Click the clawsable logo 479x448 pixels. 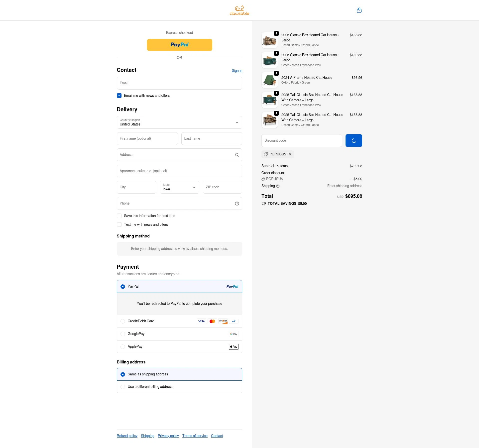click(x=239, y=10)
